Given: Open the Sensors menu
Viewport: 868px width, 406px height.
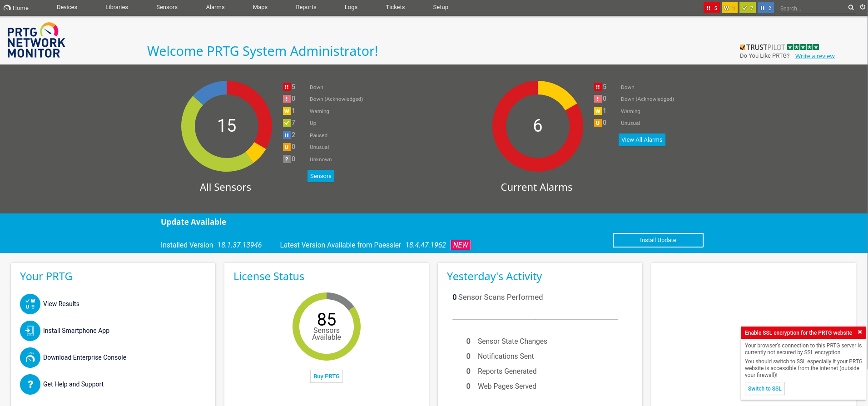Looking at the screenshot, I should pos(167,7).
